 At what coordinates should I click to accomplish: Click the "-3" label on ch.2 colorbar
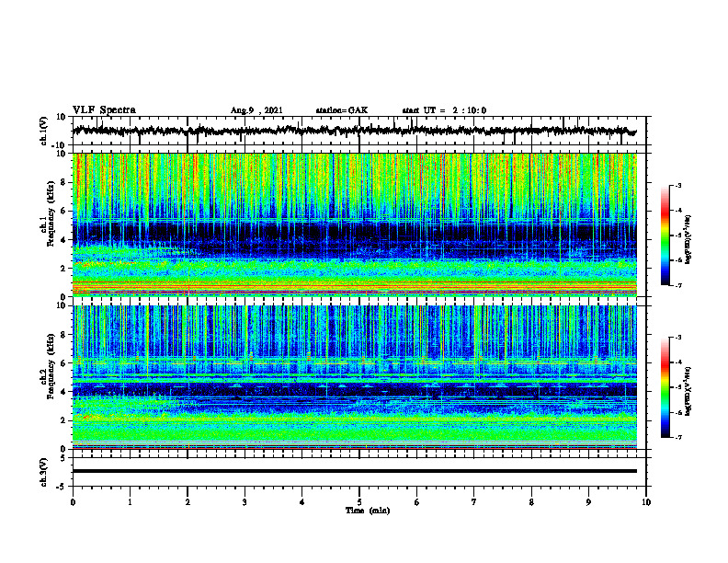point(677,338)
